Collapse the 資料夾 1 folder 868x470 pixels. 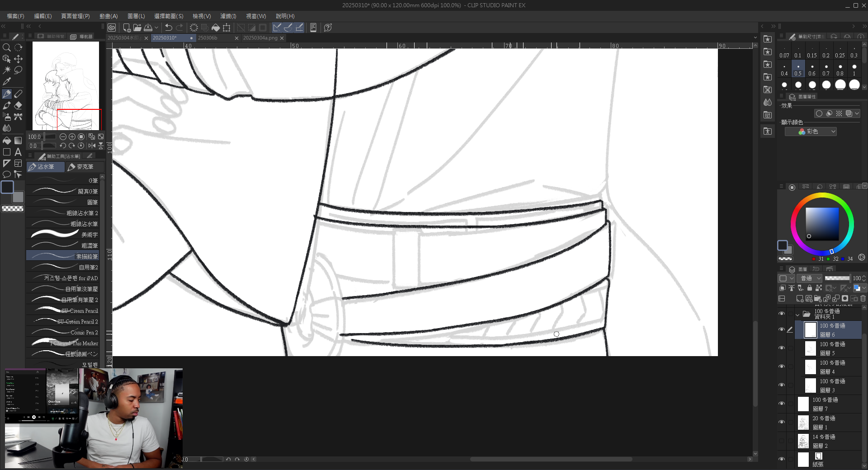tap(797, 315)
